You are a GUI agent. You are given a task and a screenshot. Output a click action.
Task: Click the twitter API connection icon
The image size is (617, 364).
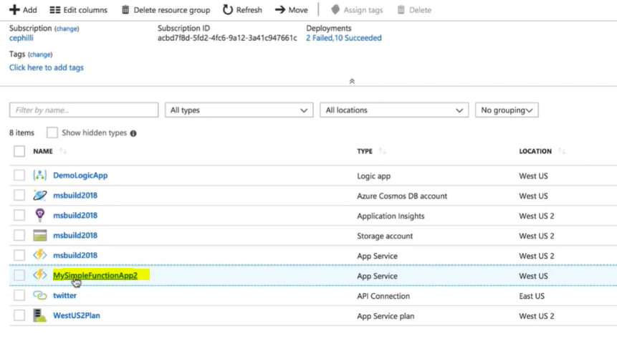coord(39,295)
